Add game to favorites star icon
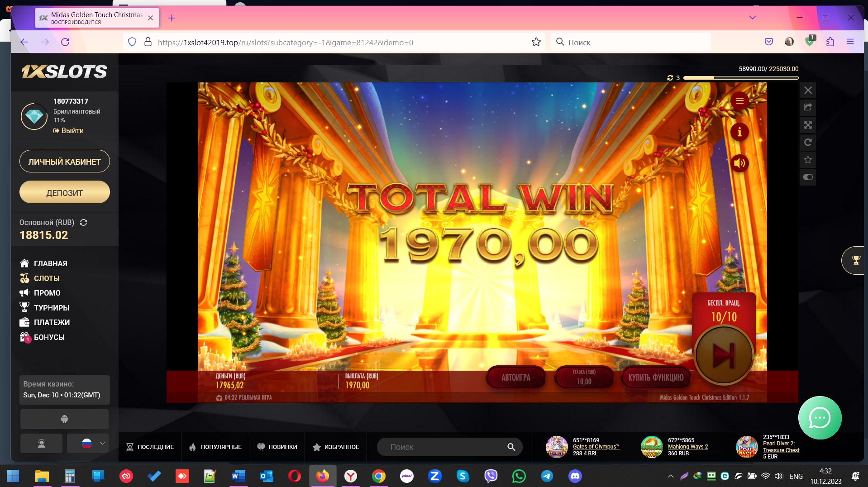Image resolution: width=868 pixels, height=487 pixels. 808,160
